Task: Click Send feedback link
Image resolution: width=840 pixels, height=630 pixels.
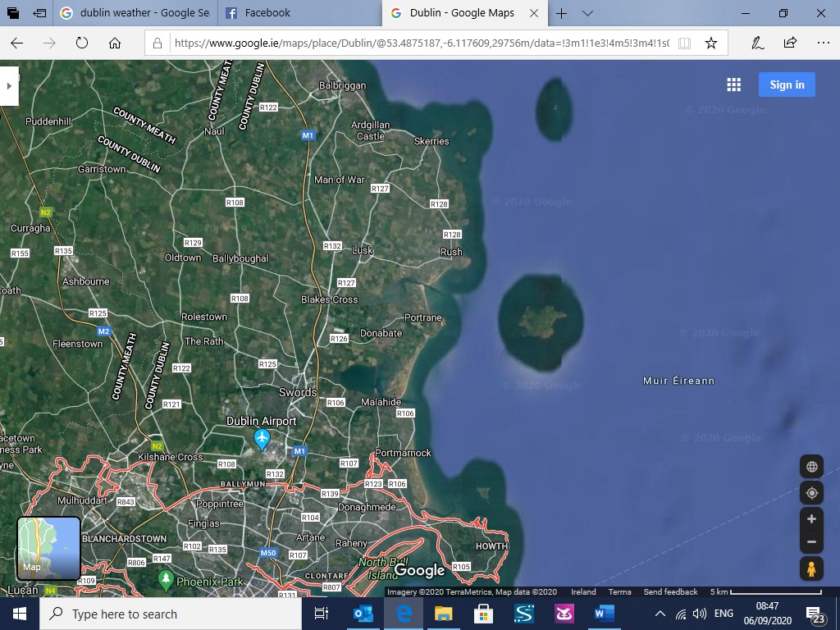Action: (x=670, y=592)
